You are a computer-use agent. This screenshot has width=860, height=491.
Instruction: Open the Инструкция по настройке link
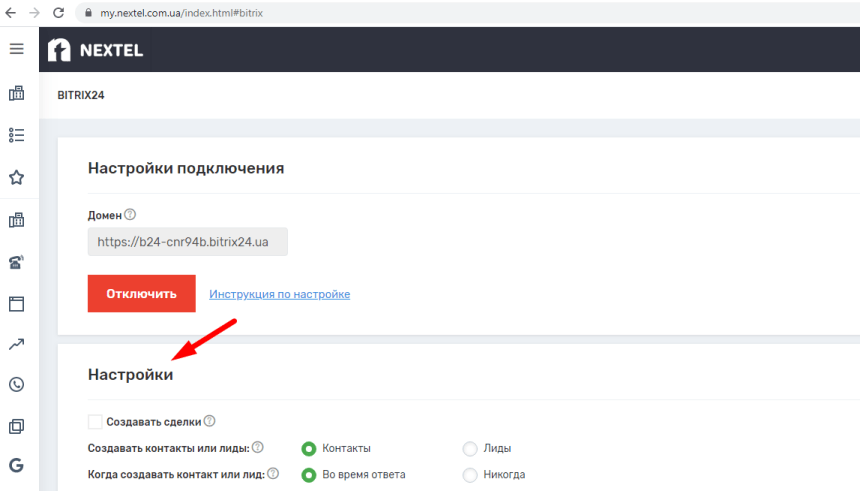pyautogui.click(x=279, y=294)
